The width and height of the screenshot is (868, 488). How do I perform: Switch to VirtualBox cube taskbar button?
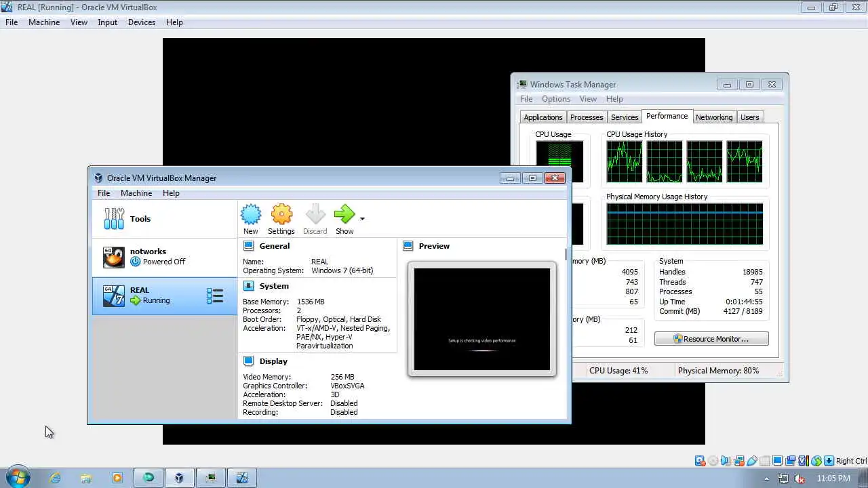tap(179, 478)
